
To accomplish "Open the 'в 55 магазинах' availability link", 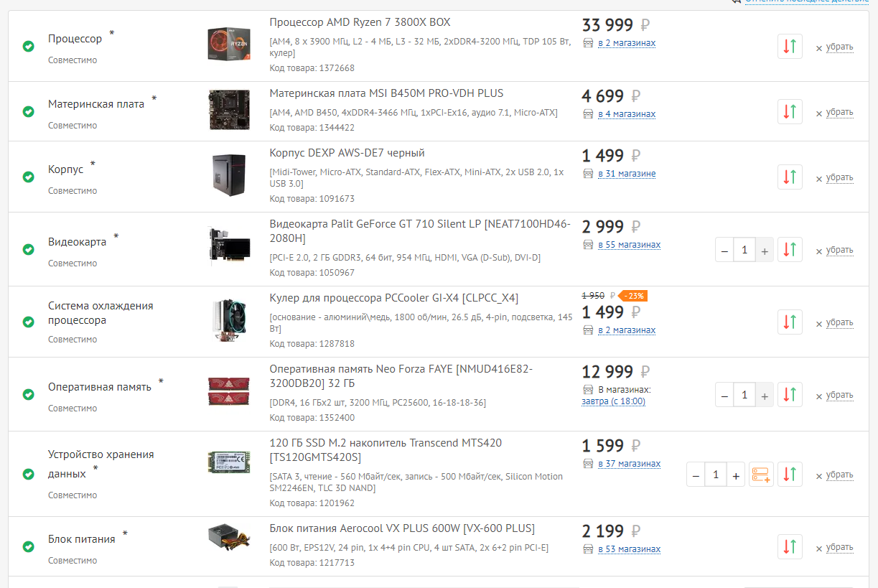I will (629, 245).
